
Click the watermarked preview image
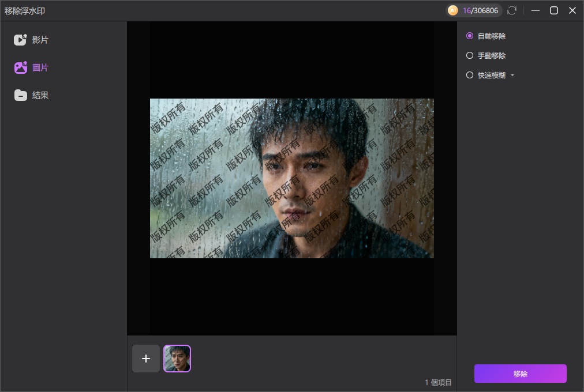click(291, 178)
